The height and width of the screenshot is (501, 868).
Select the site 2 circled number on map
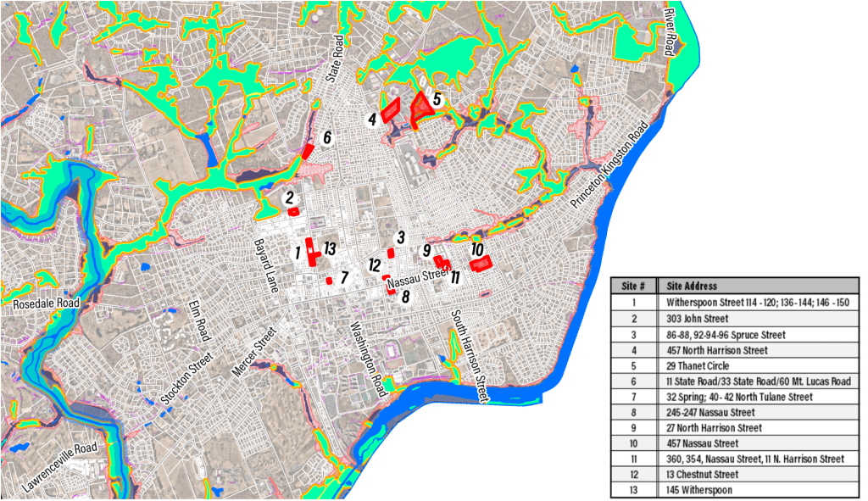click(290, 198)
